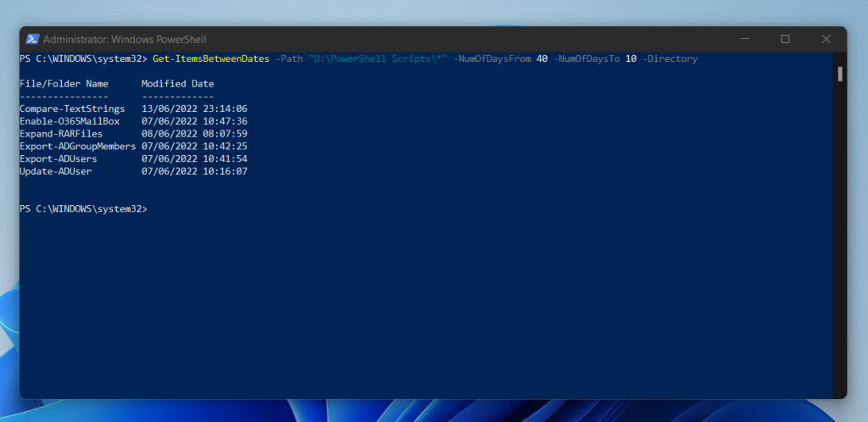Select the Compare-TextStrings entry
Screen dimensions: 868x422
click(x=72, y=109)
